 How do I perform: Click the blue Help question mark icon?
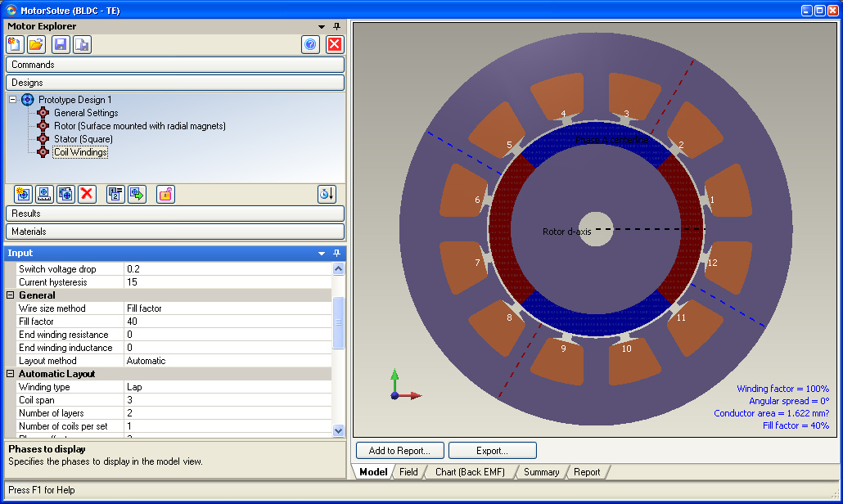310,45
